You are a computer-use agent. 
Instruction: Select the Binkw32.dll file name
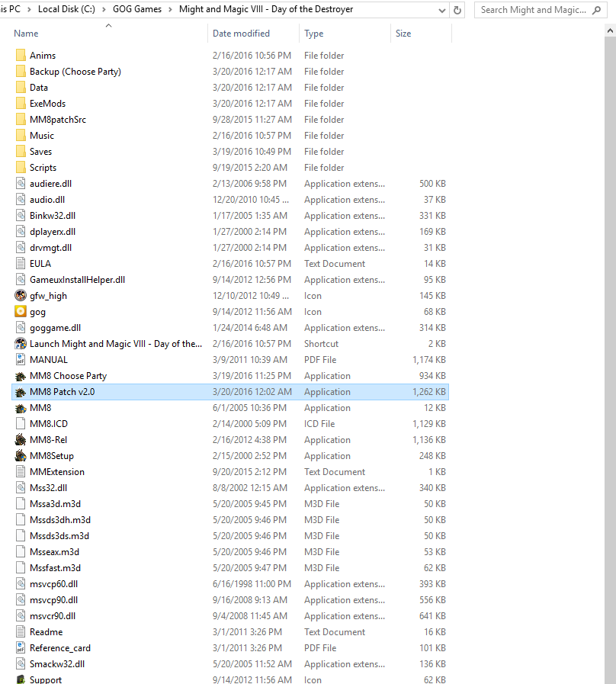[x=53, y=216]
